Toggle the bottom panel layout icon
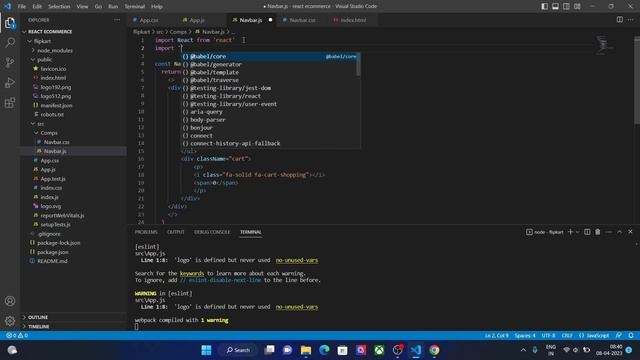 pos(556,6)
